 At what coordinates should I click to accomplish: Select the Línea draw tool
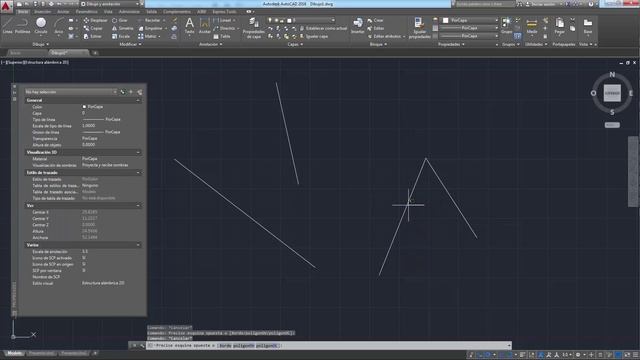[7, 25]
